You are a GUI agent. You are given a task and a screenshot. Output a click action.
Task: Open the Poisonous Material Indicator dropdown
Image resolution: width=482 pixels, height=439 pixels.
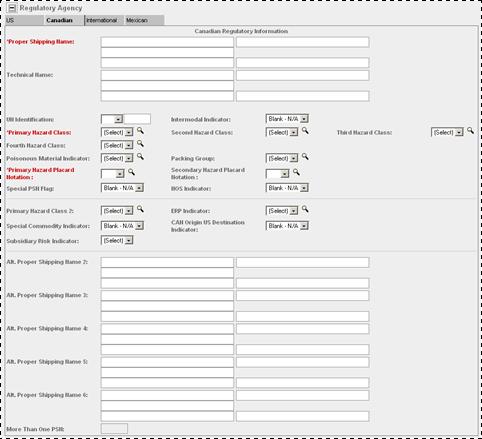(x=117, y=158)
